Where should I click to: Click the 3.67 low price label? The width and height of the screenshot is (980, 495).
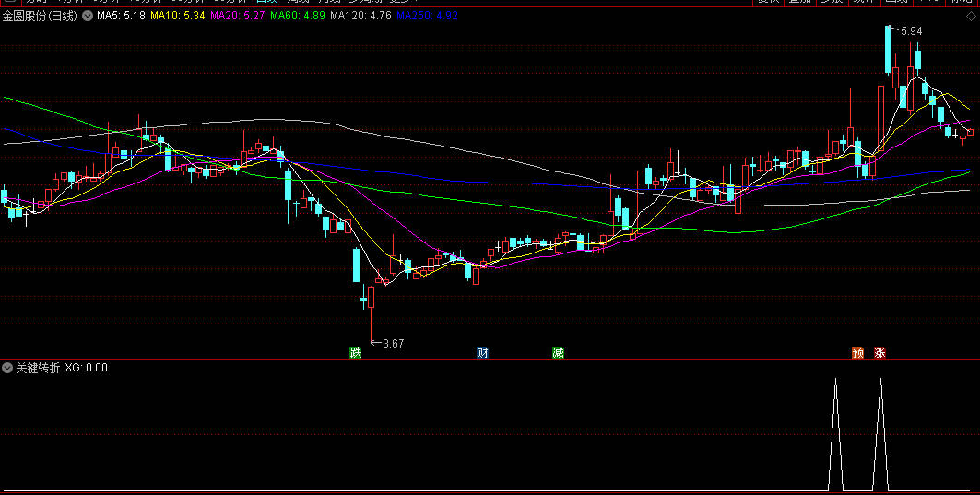pos(393,343)
